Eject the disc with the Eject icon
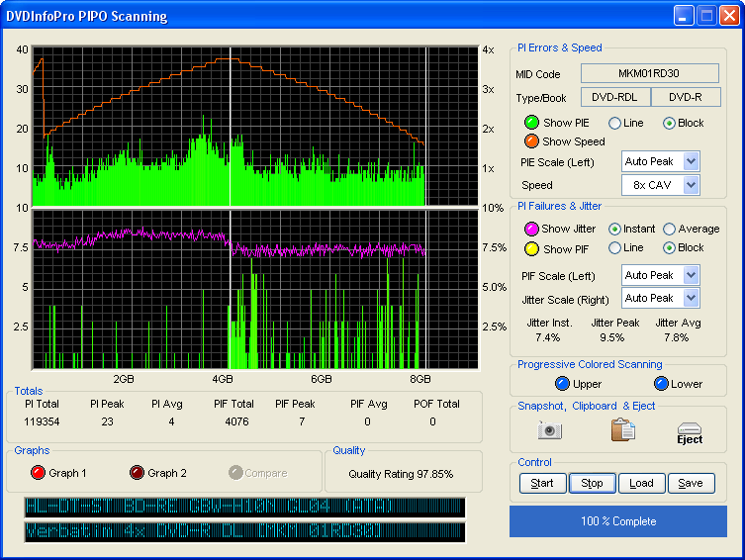This screenshot has width=745, height=560. 690,432
